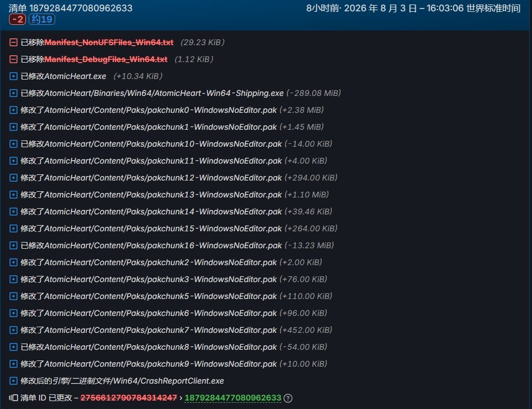
Task: Click modified icon beside pakchunk16 row
Action: [x=13, y=245]
